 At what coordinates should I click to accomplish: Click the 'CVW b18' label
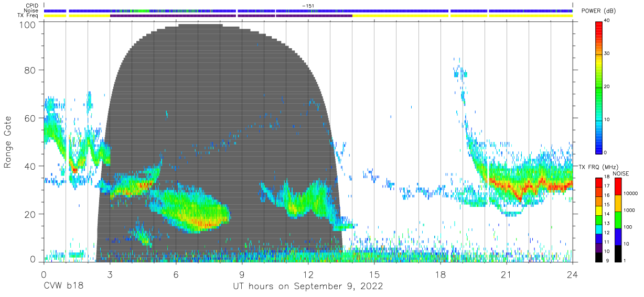[x=63, y=287]
